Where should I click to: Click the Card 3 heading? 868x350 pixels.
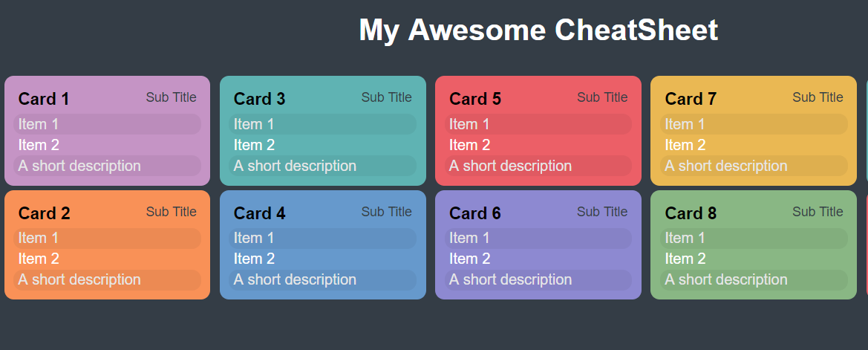pos(259,99)
